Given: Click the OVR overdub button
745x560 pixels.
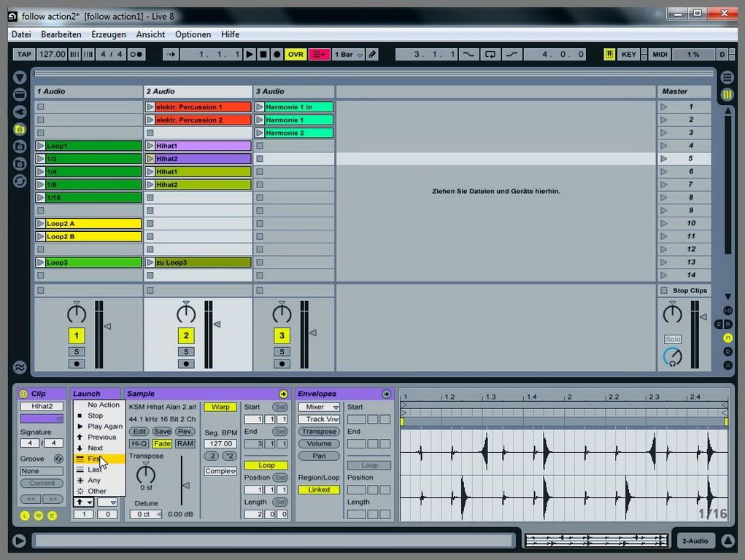Looking at the screenshot, I should [x=296, y=54].
